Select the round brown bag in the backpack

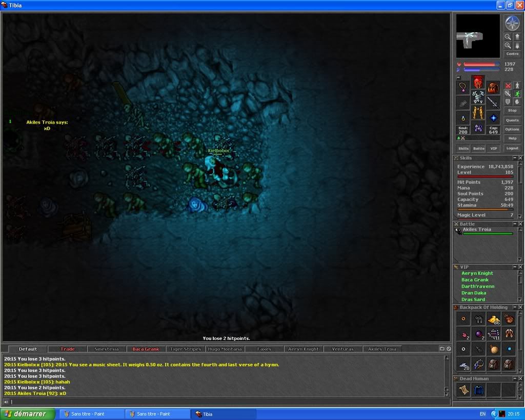[x=494, y=349]
